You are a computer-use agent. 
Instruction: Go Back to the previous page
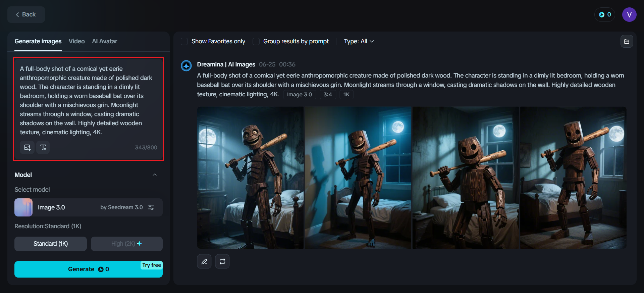26,15
